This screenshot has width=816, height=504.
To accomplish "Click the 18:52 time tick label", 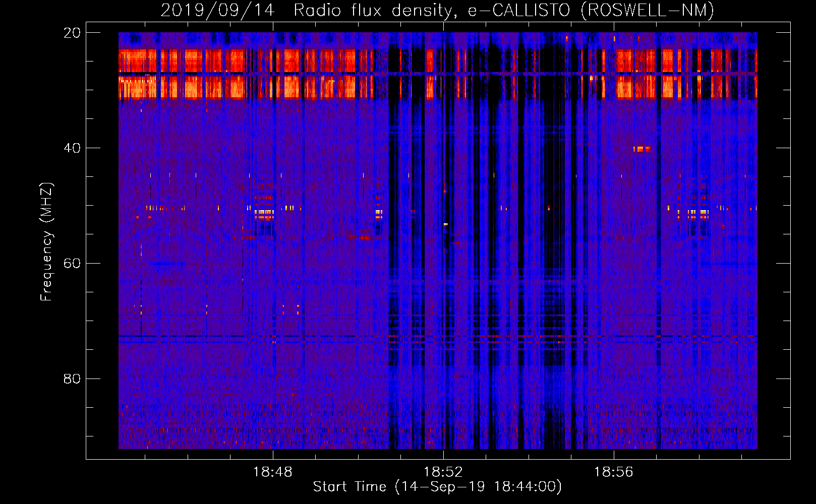I will pos(443,472).
